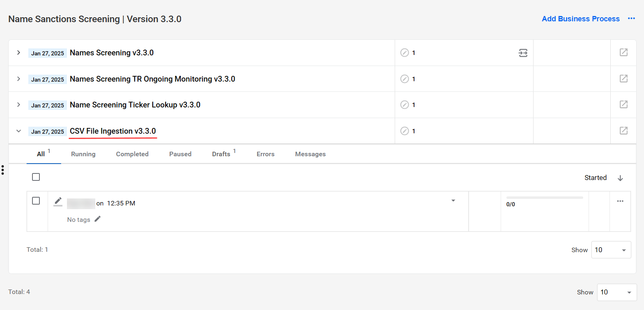Expand Names Screening TR Ongoing Monitoring row

[x=18, y=79]
